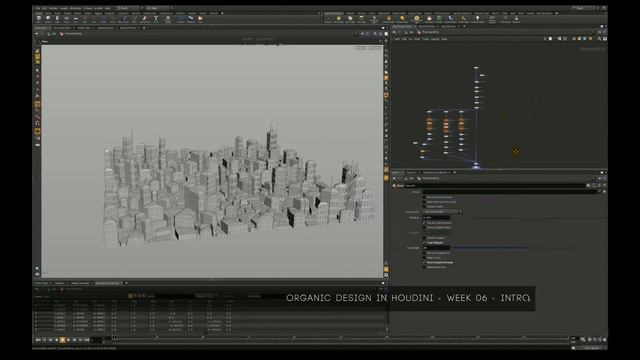The height and width of the screenshot is (360, 640).
Task: Switch to the Render View tab
Action: tap(84, 28)
